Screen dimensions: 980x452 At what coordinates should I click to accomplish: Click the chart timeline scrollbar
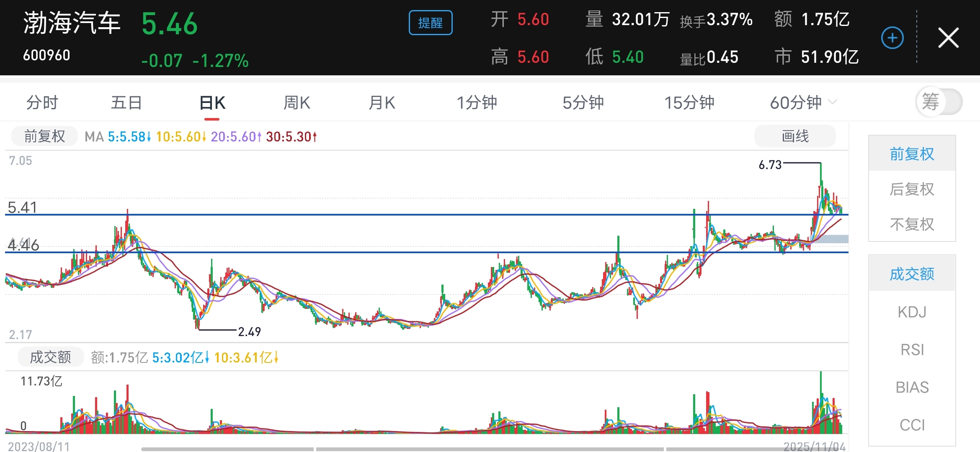coord(489,449)
